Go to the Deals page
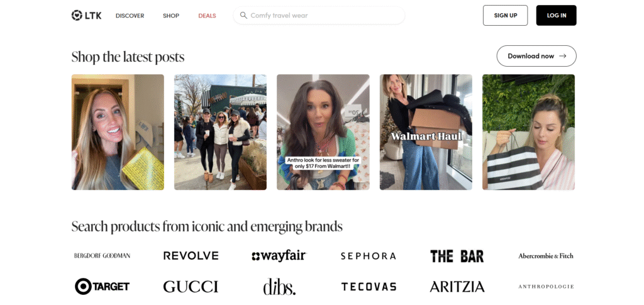644x305 pixels. (207, 16)
